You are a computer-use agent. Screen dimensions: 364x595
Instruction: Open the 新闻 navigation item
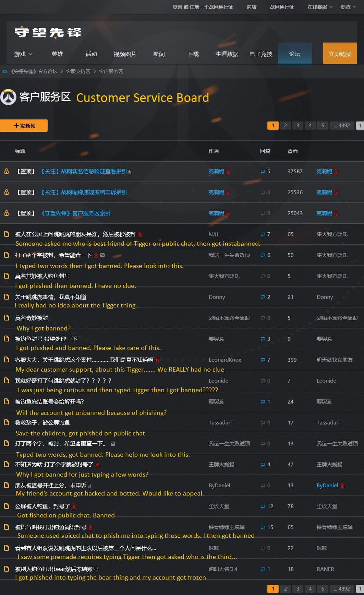point(159,54)
